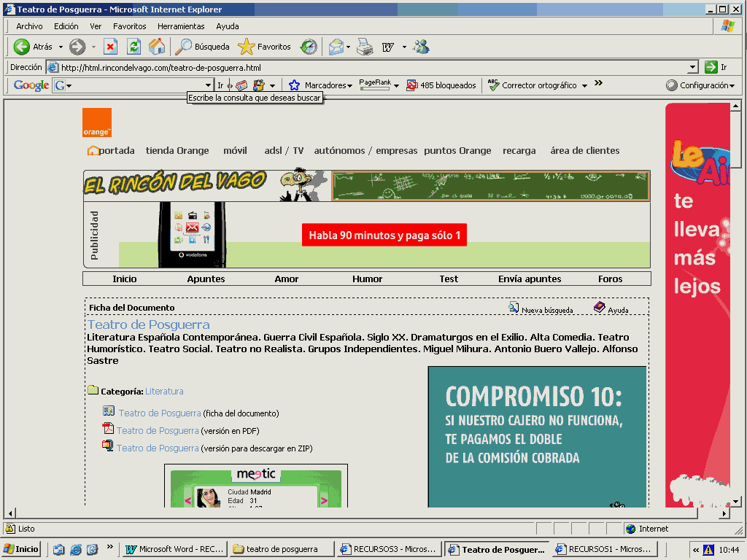
Task: Click the Foros navigation tab
Action: [611, 279]
